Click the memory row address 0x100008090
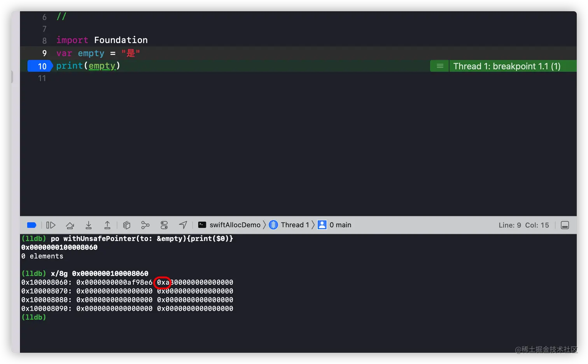This screenshot has height=364, width=588. click(46, 308)
